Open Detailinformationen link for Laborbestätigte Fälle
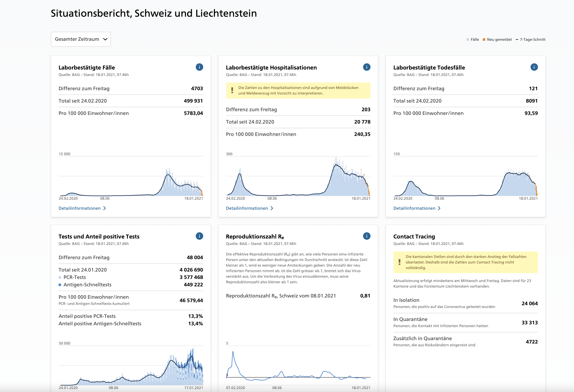The height and width of the screenshot is (392, 574). [79, 208]
